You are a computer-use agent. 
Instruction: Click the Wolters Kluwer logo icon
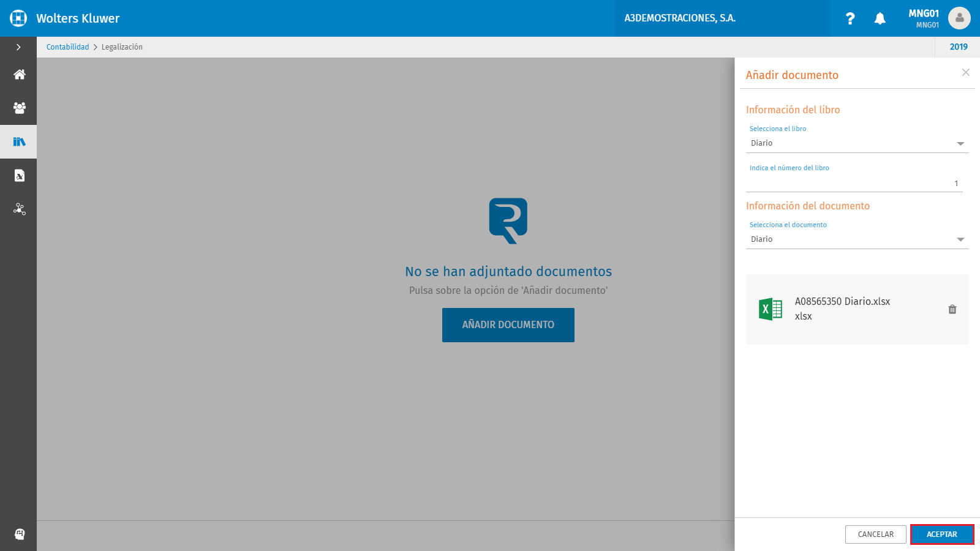pos(18,18)
